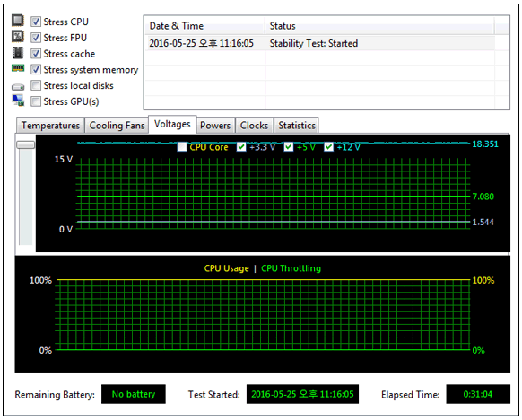Click the local disk drive icon
This screenshot has height=420, width=522.
point(18,87)
